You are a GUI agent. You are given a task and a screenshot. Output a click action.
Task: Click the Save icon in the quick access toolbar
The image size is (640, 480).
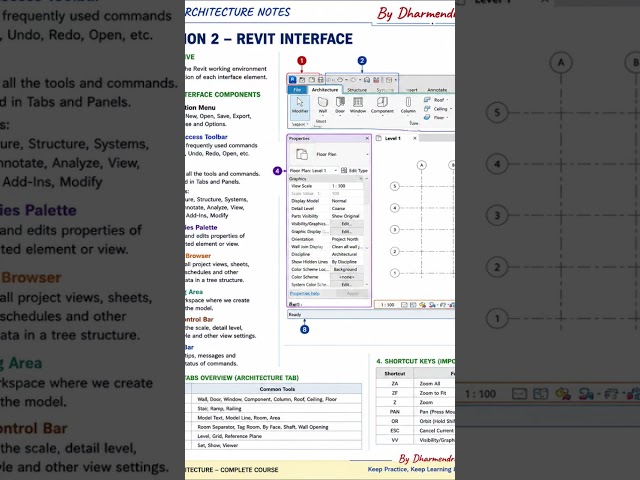[312, 80]
